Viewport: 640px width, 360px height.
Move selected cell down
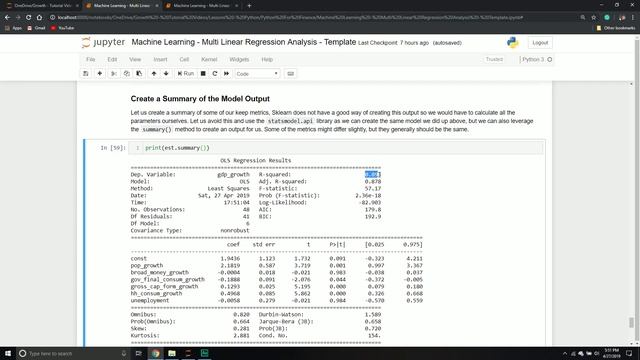(166, 73)
